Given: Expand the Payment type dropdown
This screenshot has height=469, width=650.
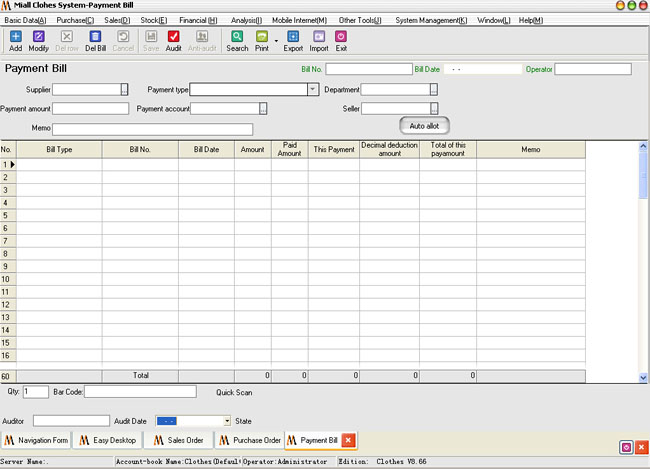Looking at the screenshot, I should click(x=313, y=90).
